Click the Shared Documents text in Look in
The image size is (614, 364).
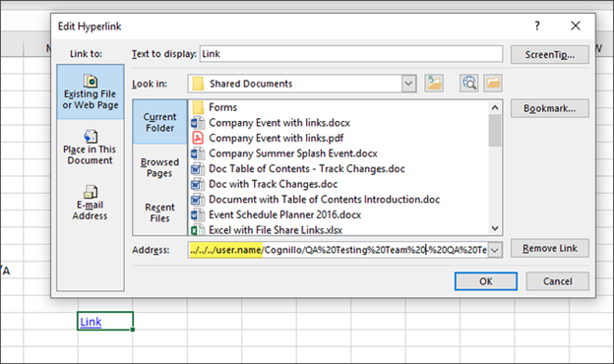(251, 84)
